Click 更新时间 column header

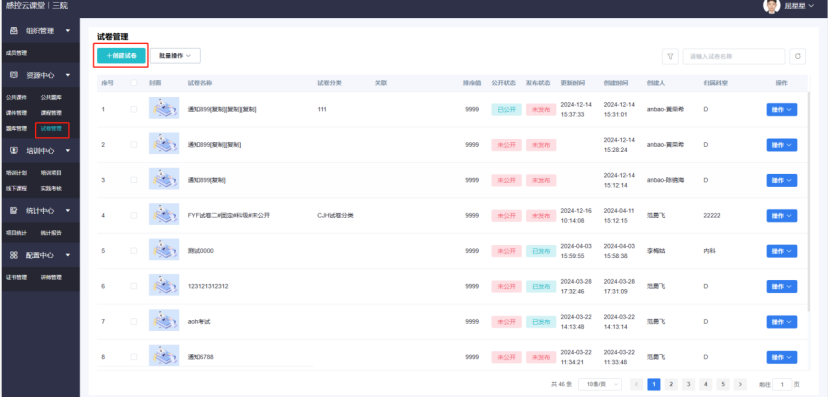point(572,83)
